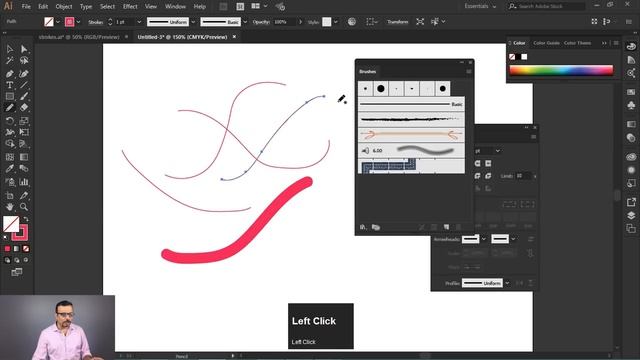Activate the Pencil tool
This screenshot has height=360, width=640.
pos(10,108)
